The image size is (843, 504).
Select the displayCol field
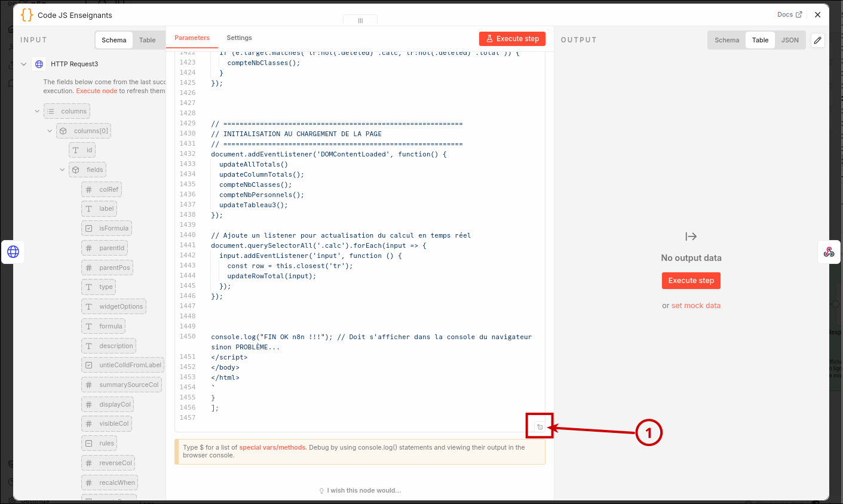pos(108,404)
